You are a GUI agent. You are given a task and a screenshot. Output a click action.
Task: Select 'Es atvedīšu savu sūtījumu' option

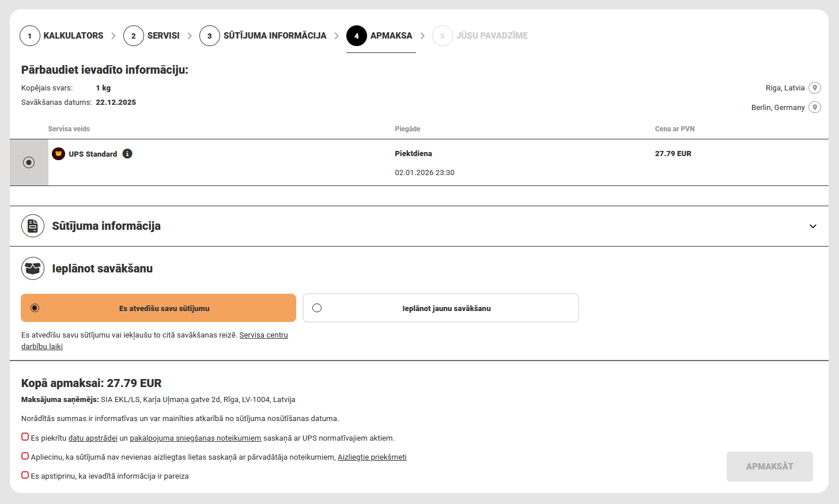coord(35,308)
